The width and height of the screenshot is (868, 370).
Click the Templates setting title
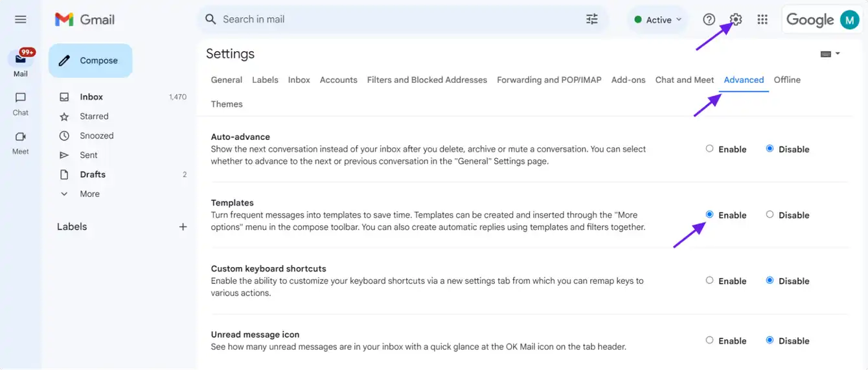click(x=233, y=203)
